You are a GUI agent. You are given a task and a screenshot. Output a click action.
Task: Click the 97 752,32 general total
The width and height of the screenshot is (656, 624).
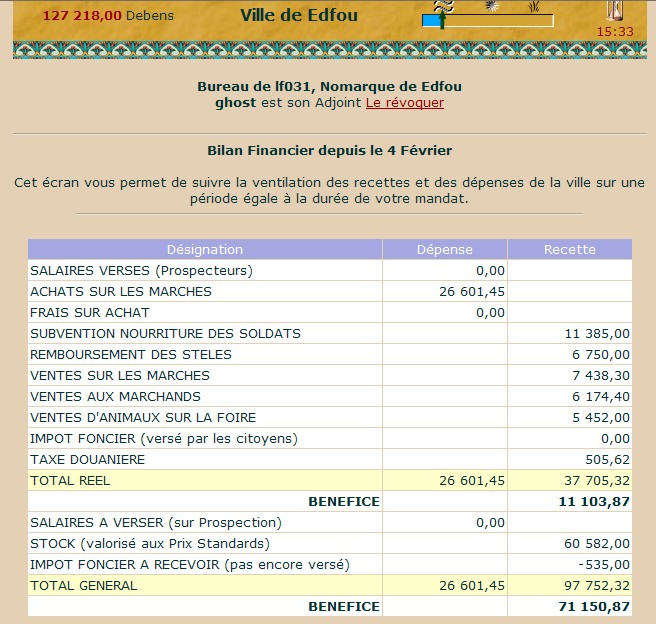pyautogui.click(x=597, y=585)
